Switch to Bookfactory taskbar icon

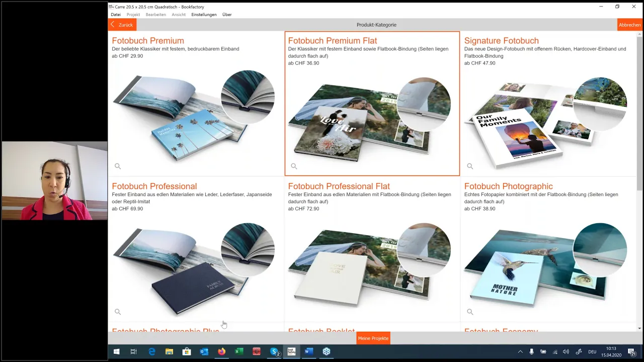pyautogui.click(x=291, y=352)
